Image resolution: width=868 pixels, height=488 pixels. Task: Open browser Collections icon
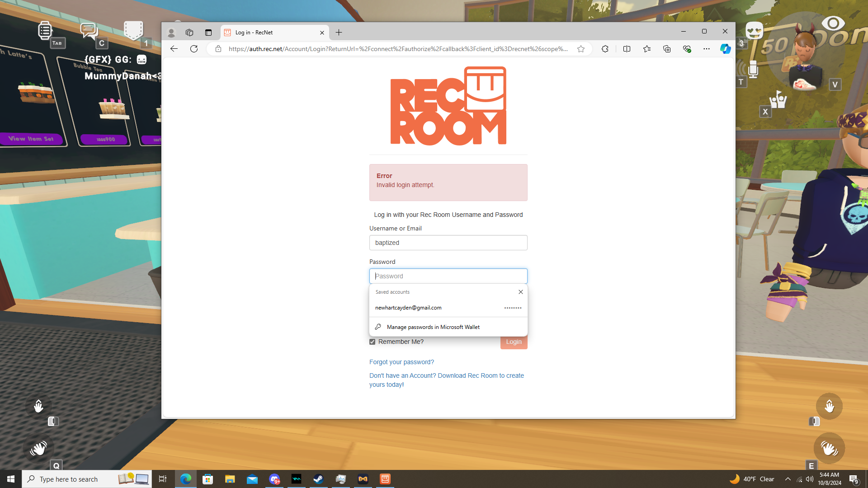[667, 49]
